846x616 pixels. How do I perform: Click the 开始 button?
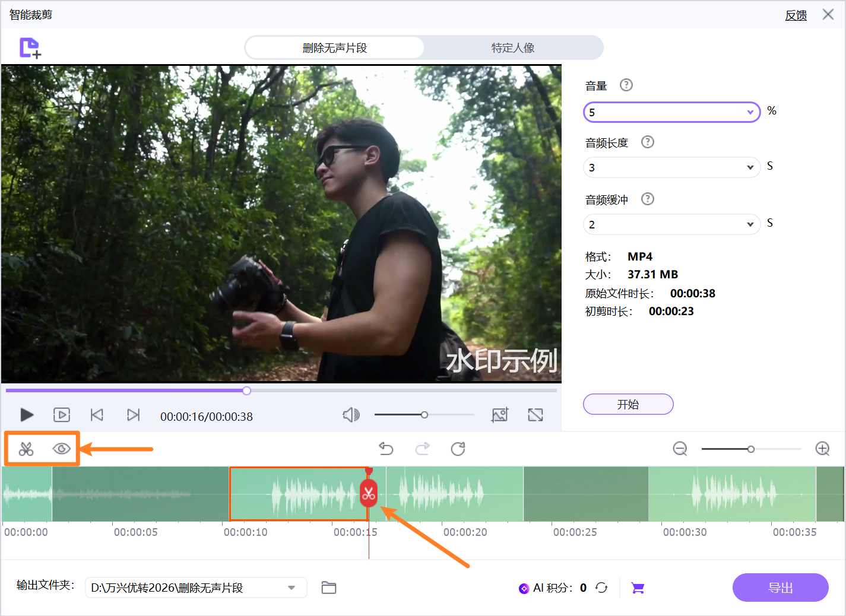628,404
